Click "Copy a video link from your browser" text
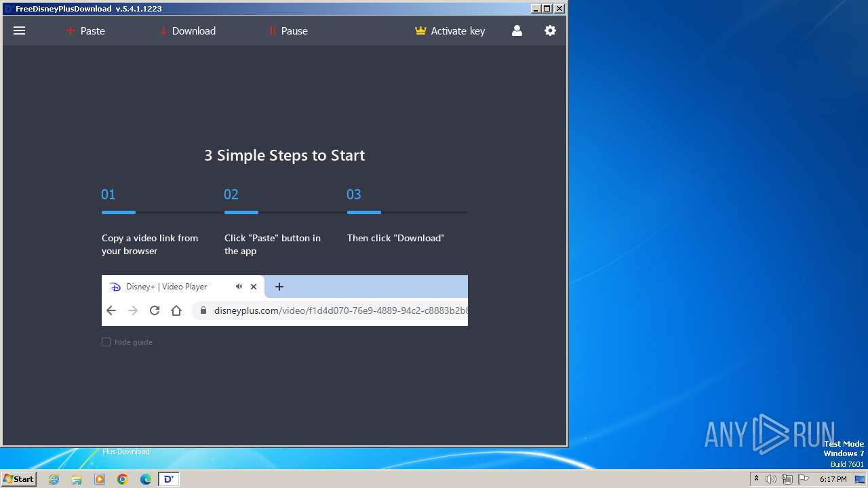The image size is (868, 488). (150, 244)
